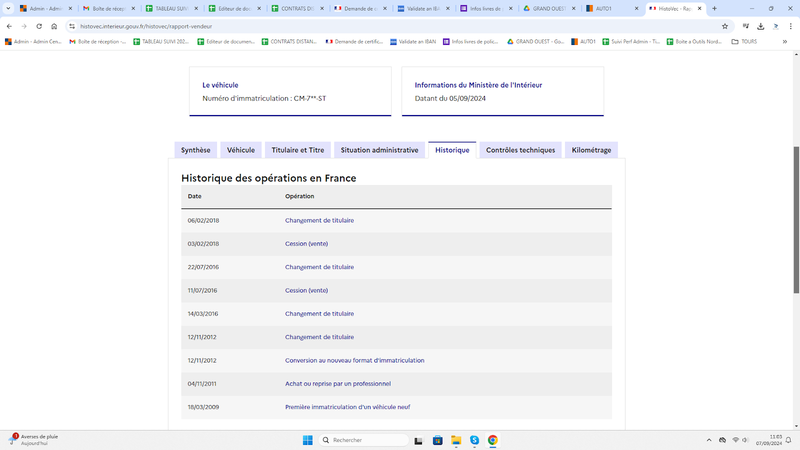
Task: Click Changement de titulaire dated 06/02/2018
Action: (x=319, y=220)
